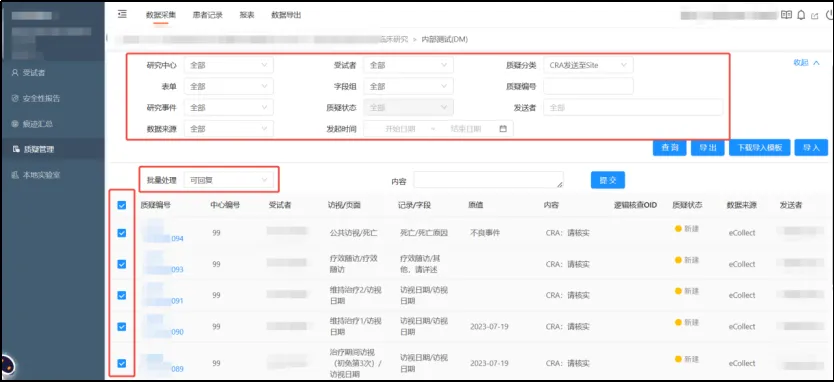
Task: Open the 研究事件 dropdown
Action: click(229, 107)
